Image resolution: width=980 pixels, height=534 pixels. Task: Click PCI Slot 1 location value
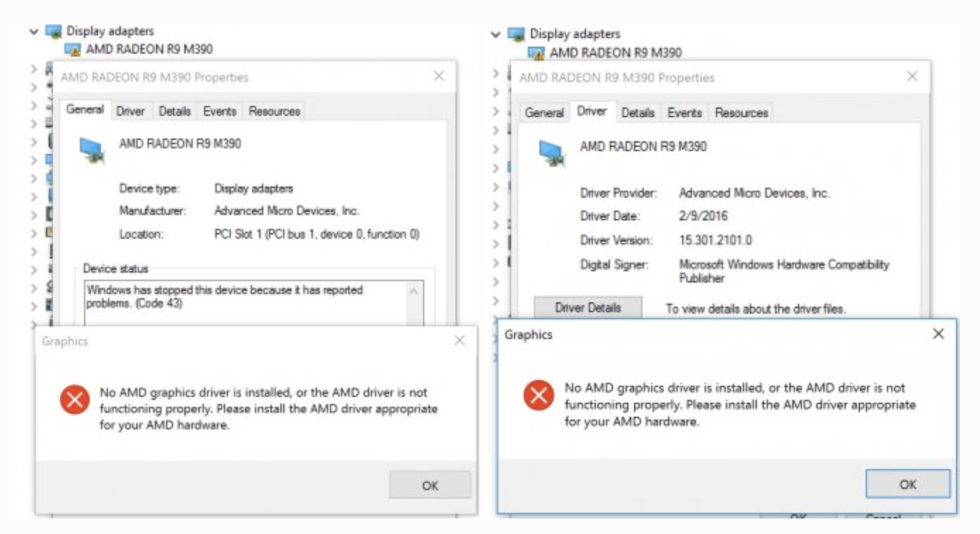[317, 234]
